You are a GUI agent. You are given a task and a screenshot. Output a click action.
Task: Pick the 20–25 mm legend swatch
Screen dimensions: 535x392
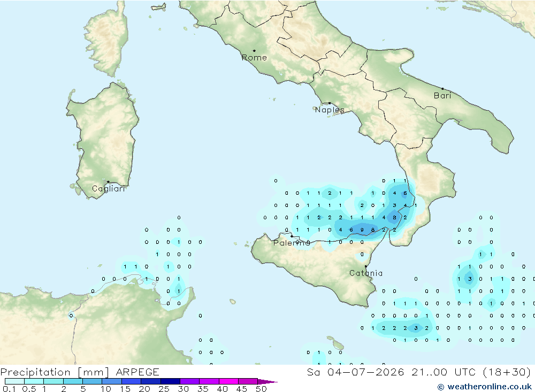tap(151, 381)
